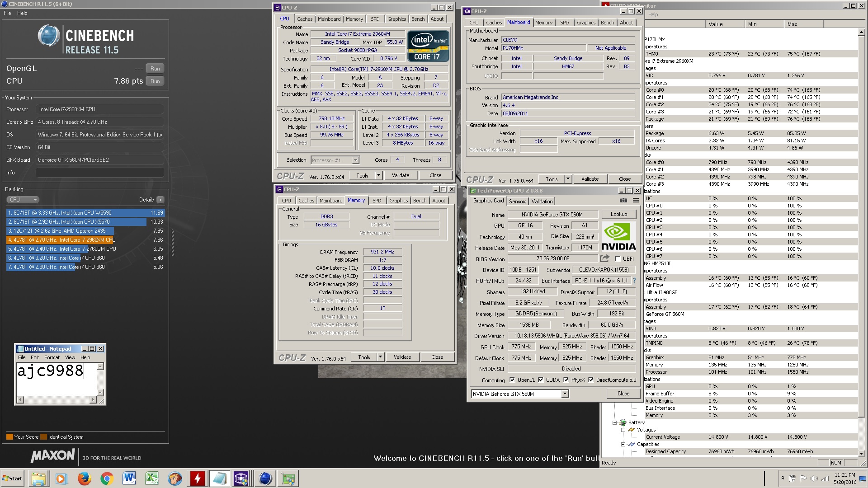Click HWMonitor vertical scrollbar down arrow

point(861,453)
